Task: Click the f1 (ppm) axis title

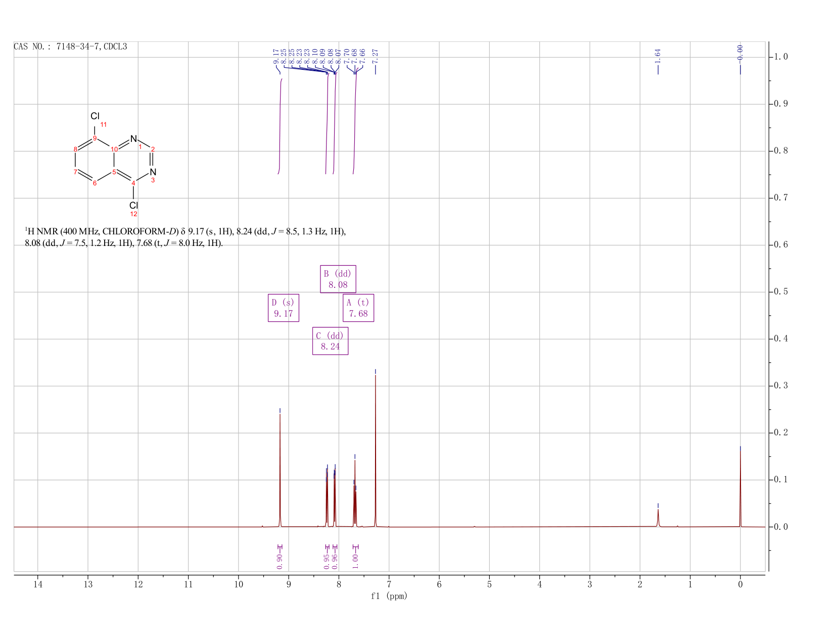Action: pos(389,596)
